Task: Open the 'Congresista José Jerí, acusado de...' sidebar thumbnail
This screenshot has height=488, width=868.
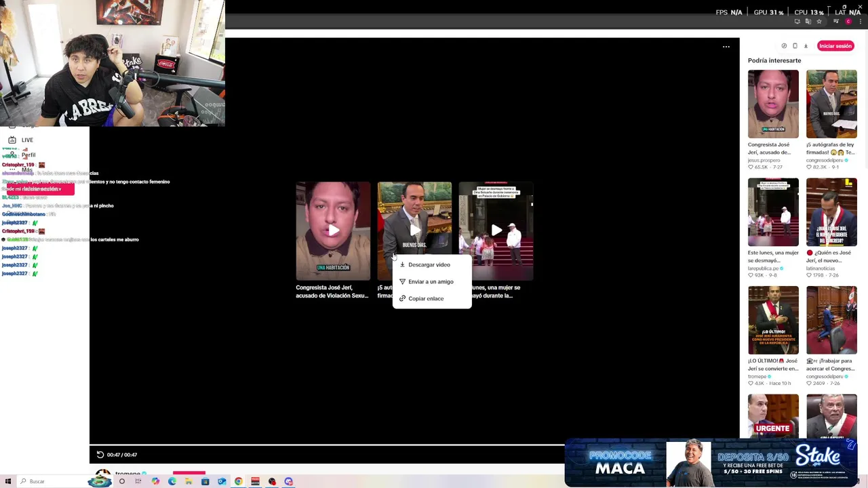Action: [x=773, y=104]
